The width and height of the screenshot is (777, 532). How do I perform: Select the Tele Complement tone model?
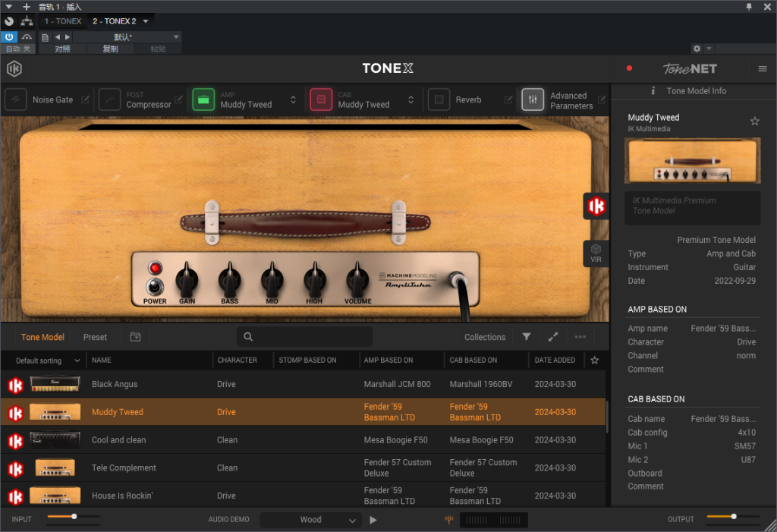(304, 467)
